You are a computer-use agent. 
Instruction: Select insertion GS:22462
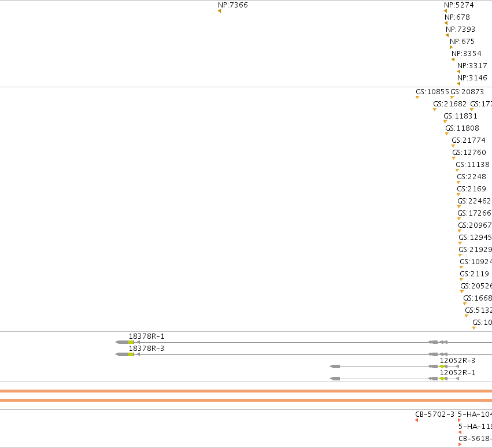click(474, 201)
